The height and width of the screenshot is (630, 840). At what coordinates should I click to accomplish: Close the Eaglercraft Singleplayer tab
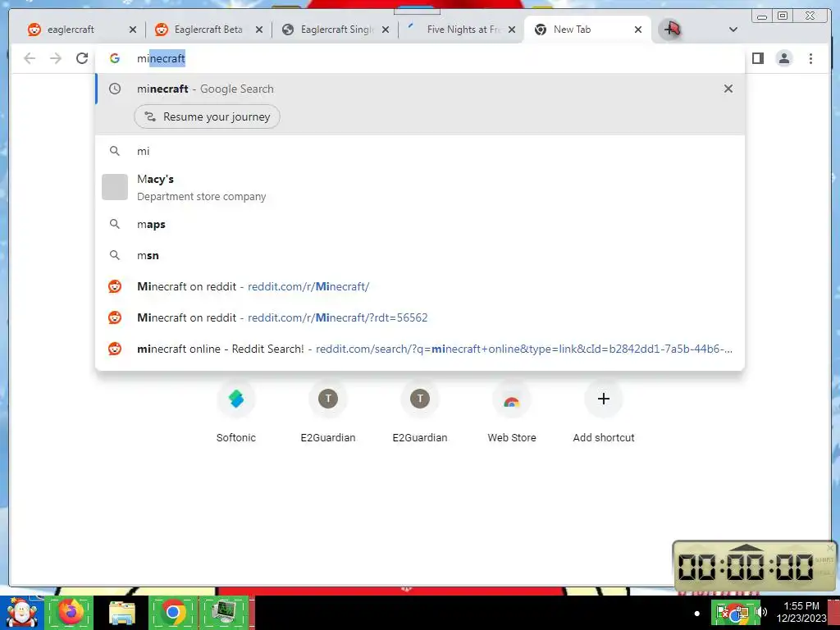(386, 30)
